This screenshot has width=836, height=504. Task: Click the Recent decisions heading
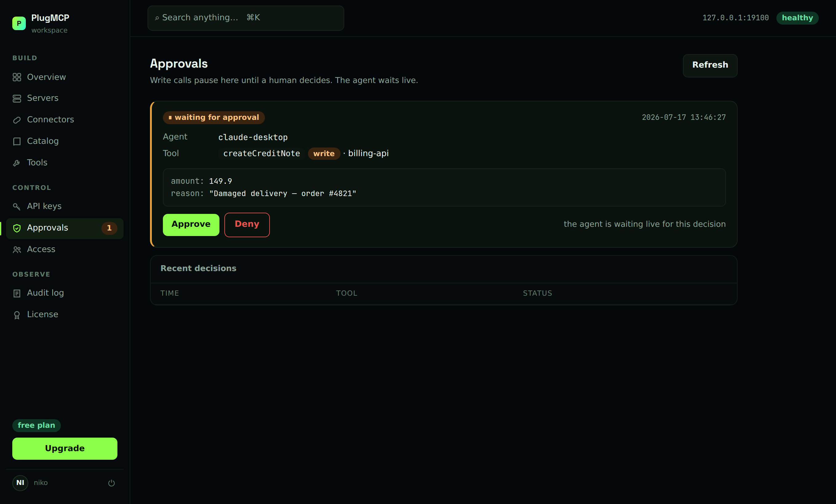[199, 268]
